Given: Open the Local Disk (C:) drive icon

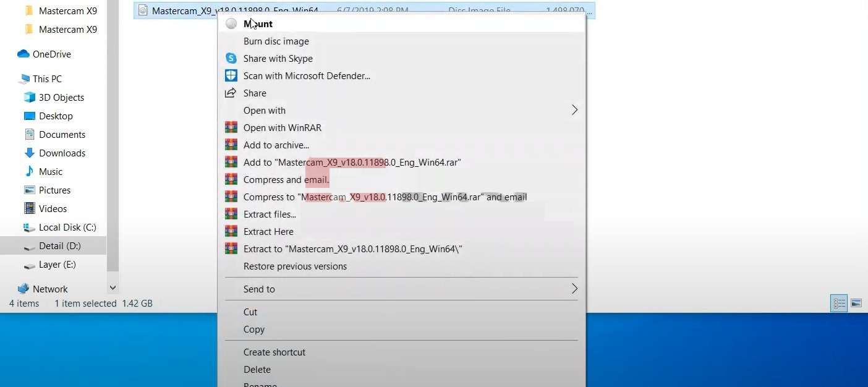Looking at the screenshot, I should pos(30,228).
